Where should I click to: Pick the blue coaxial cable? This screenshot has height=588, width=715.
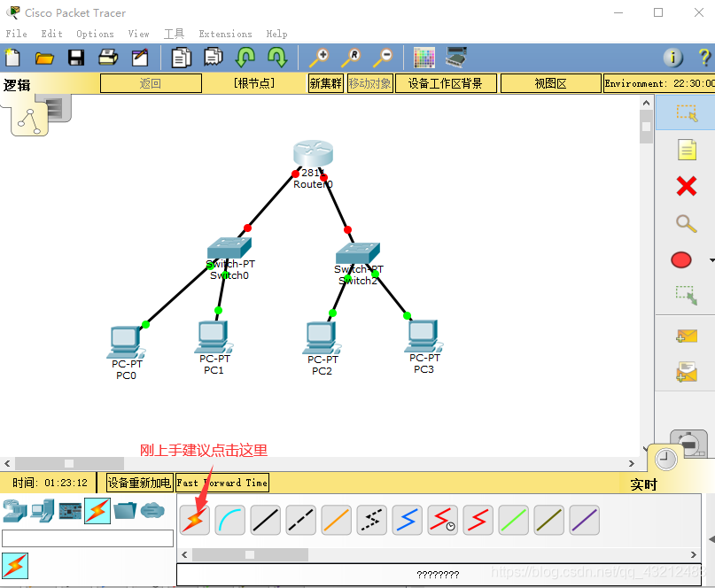pos(408,520)
